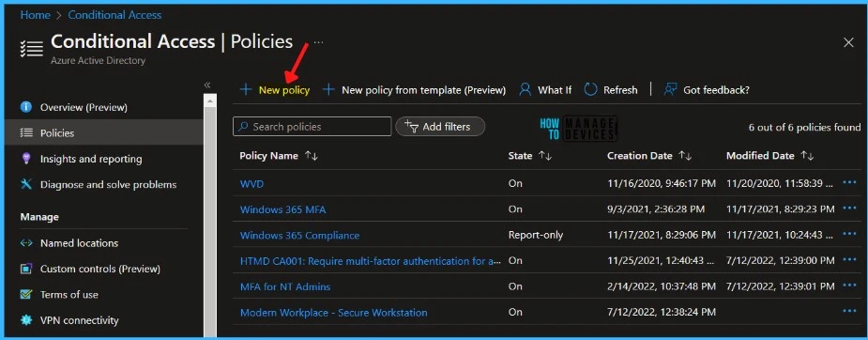Click '6 out of 6 policies found' text

click(x=804, y=128)
